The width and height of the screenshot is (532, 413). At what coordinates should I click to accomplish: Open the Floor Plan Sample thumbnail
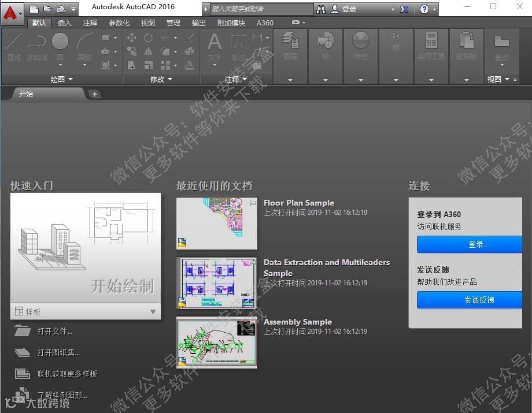click(x=217, y=224)
